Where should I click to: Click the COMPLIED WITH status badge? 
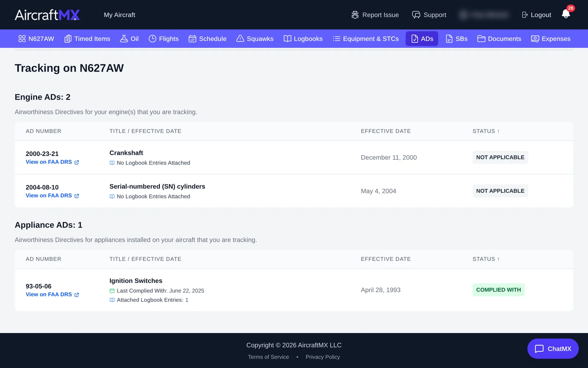(498, 290)
